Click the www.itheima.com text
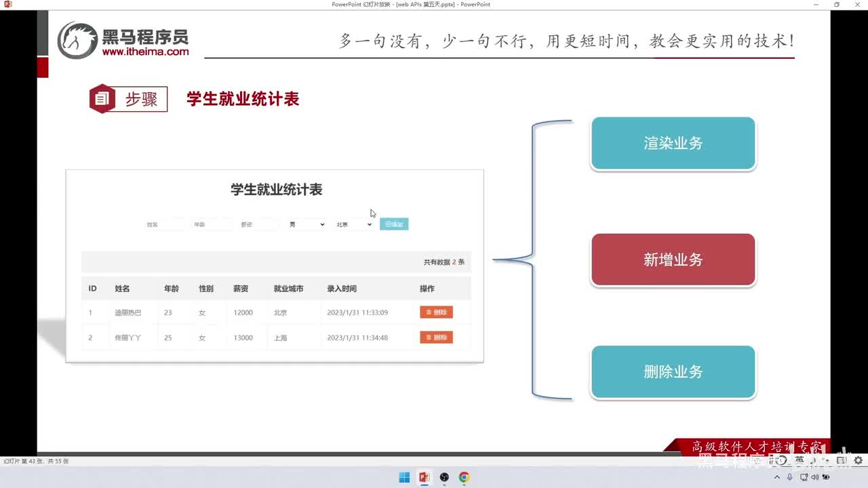868x488 pixels. point(146,52)
